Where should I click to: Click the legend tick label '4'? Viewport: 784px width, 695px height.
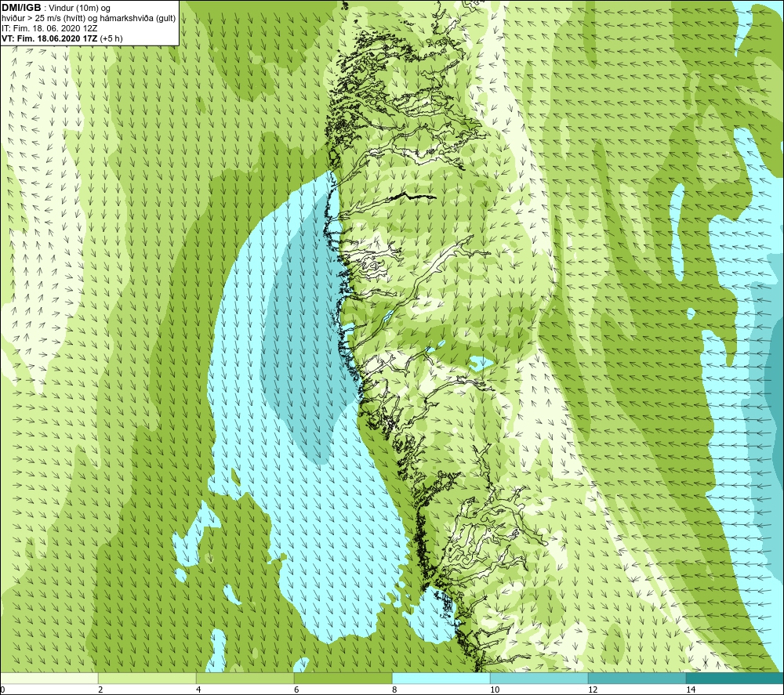coord(198,690)
